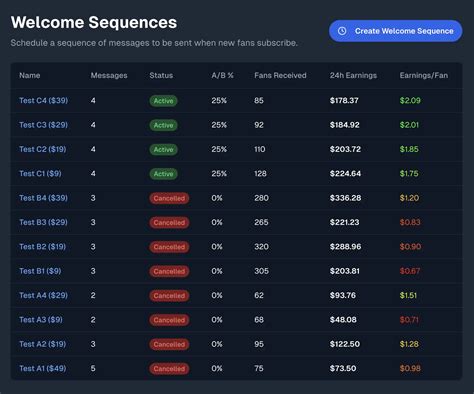Viewport: 474px width, 394px height.
Task: Click the Cancelled badge for Test A1
Action: [169, 368]
